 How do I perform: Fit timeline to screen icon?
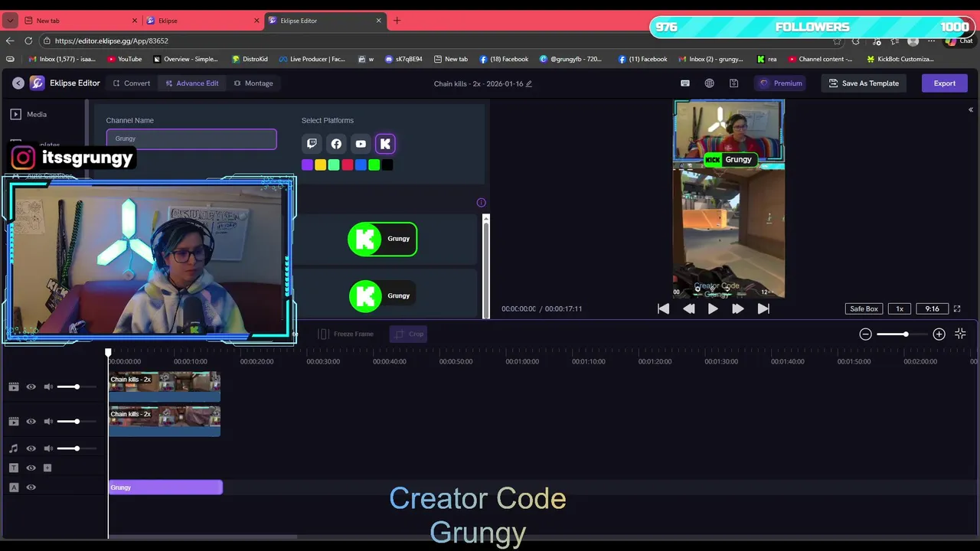tap(960, 334)
